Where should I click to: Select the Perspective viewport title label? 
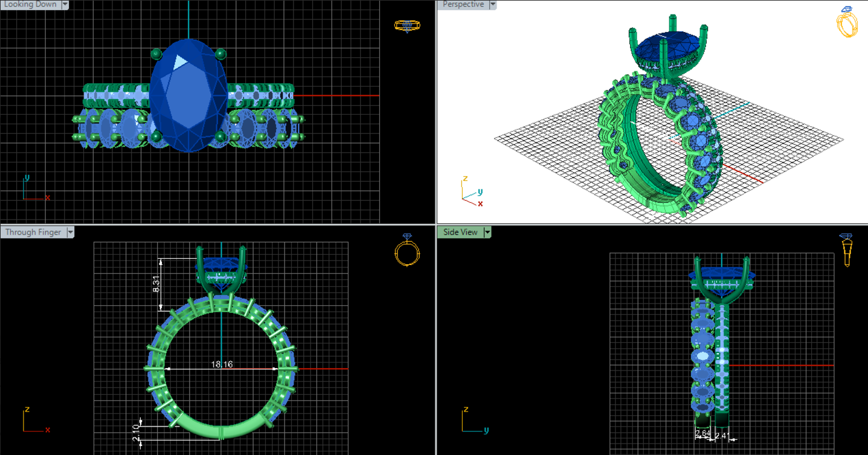(x=463, y=5)
